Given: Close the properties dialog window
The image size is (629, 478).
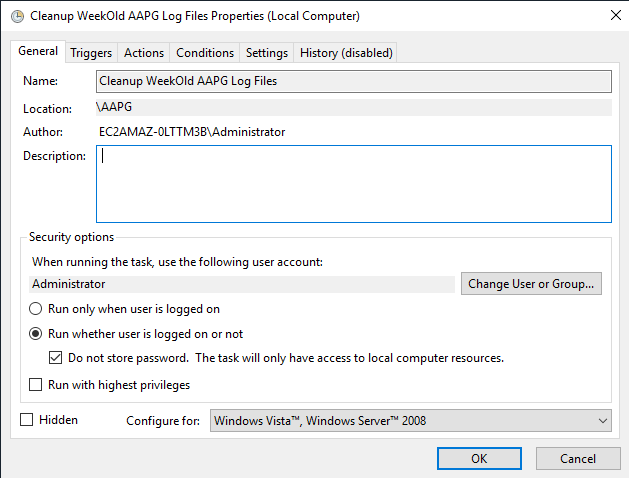Looking at the screenshot, I should [611, 16].
